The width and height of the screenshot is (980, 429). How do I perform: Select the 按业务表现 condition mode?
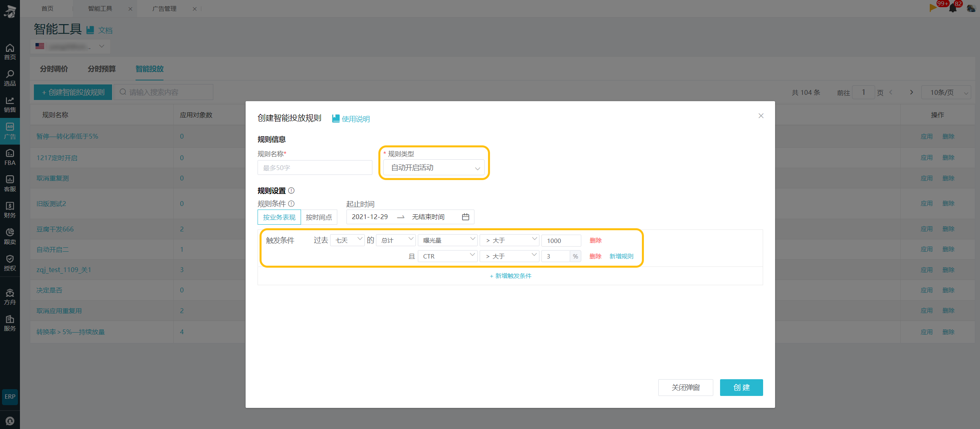point(279,217)
